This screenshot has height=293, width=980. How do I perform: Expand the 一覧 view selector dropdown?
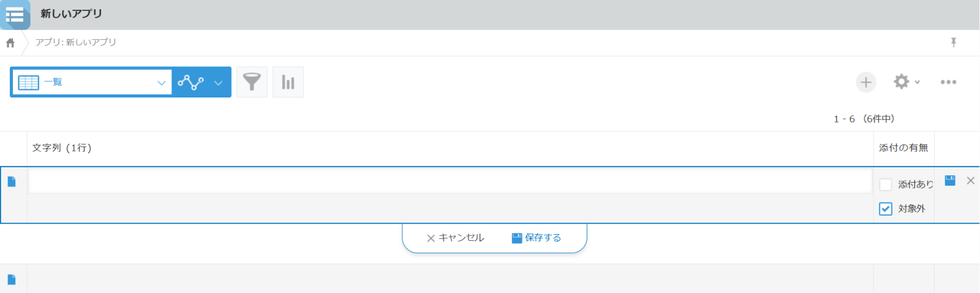click(161, 83)
